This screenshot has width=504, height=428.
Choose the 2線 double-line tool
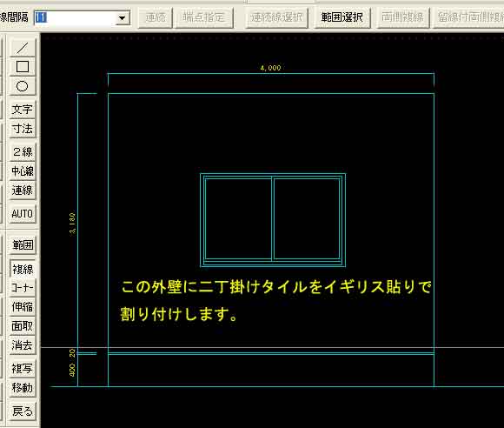click(23, 151)
